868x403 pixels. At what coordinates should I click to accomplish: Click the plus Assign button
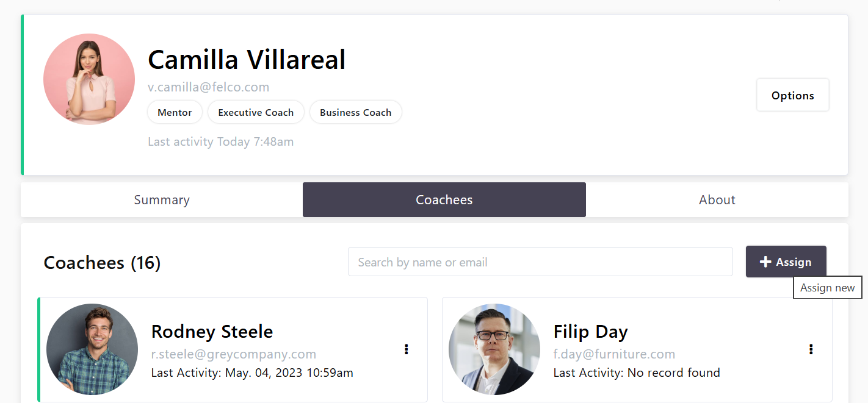click(786, 262)
